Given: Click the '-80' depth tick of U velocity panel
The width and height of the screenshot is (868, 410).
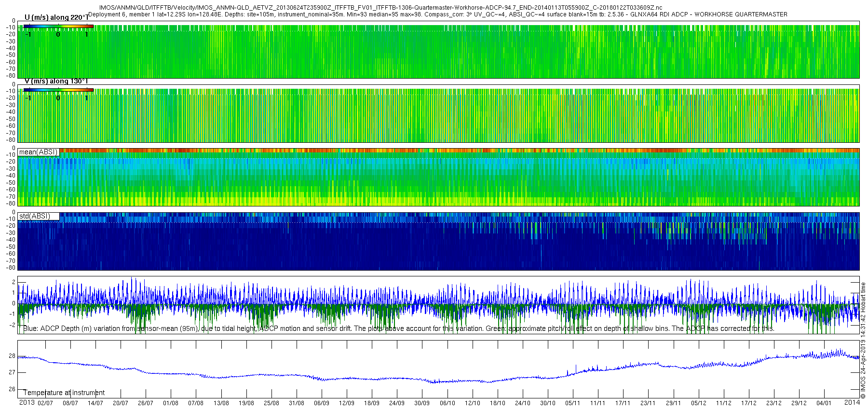Looking at the screenshot, I should coord(11,76).
